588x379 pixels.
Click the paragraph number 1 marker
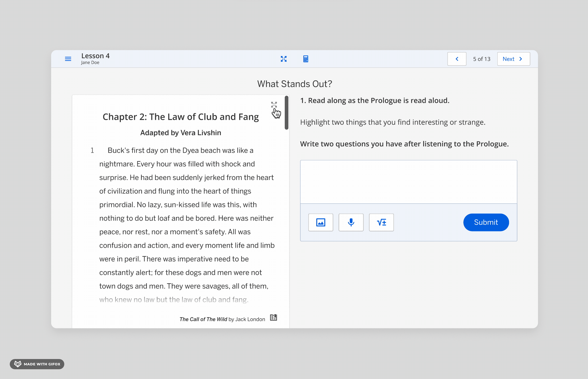tap(92, 150)
